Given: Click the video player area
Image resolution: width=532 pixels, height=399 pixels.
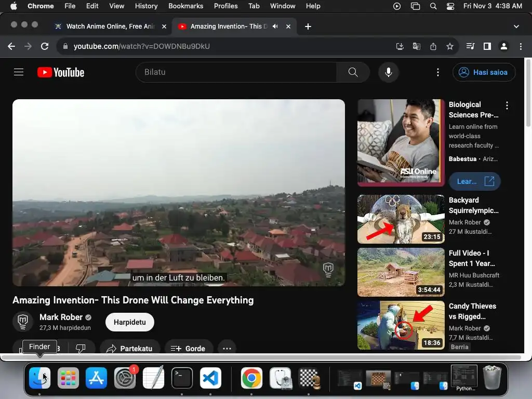Looking at the screenshot, I should point(179,193).
